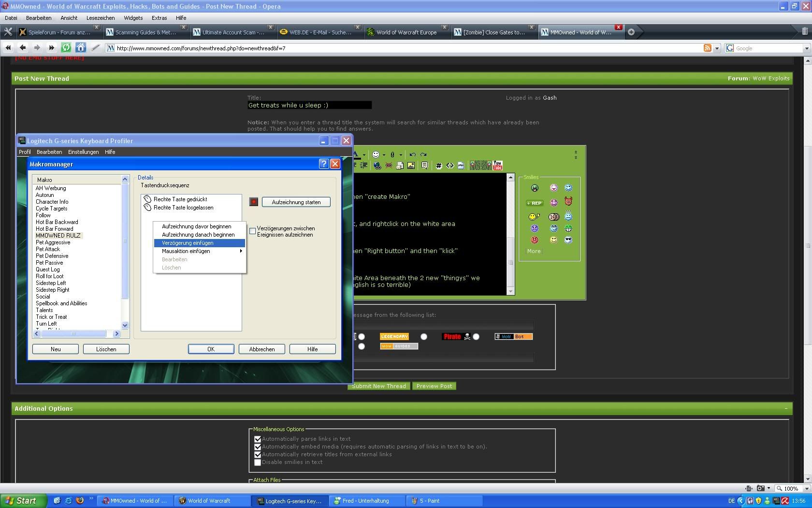This screenshot has height=508, width=812.
Task: Click the wrap HTML tags icon
Action: click(x=450, y=165)
